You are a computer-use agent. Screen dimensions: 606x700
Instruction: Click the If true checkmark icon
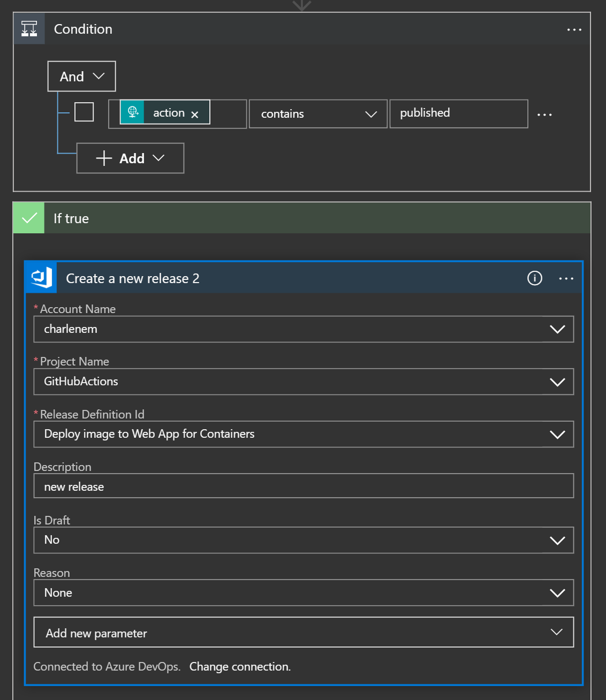pyautogui.click(x=29, y=218)
